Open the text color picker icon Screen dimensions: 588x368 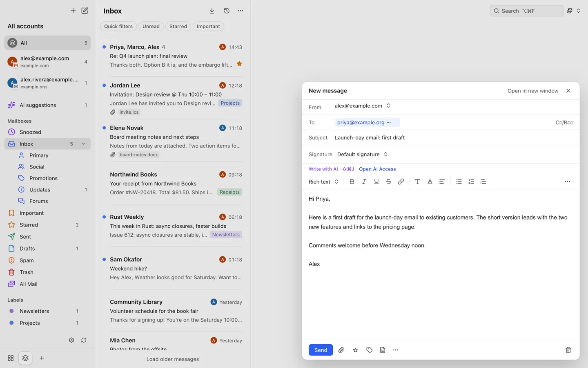coord(430,182)
